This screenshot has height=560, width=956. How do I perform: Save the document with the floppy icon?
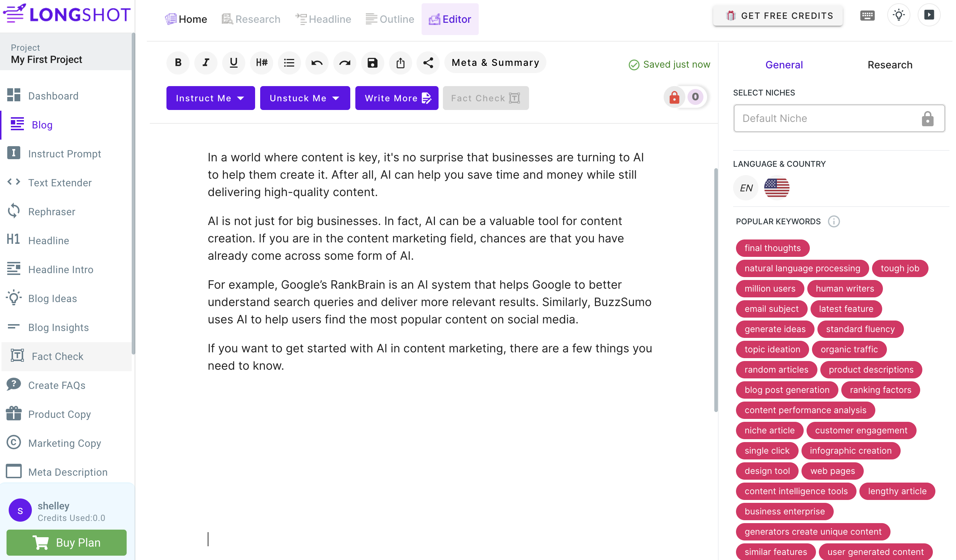click(372, 63)
